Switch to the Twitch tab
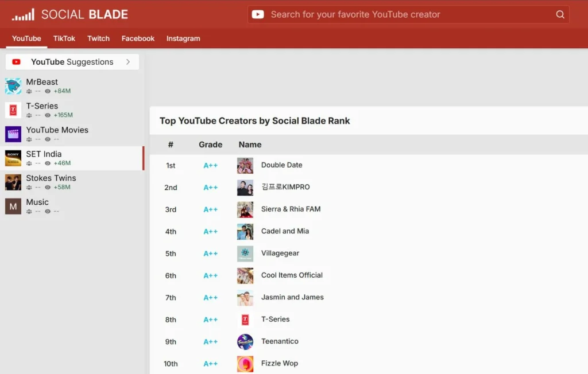Screen dimensions: 588x374 click(98, 38)
